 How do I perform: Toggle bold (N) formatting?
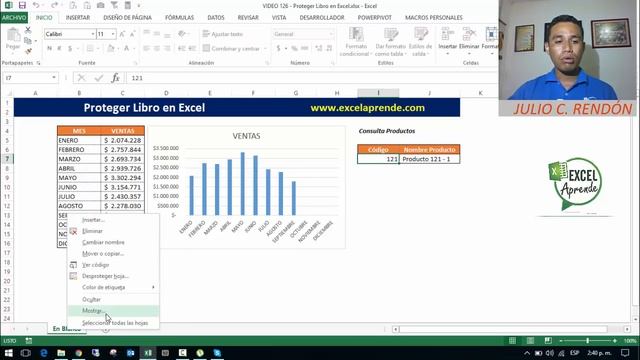pyautogui.click(x=49, y=49)
